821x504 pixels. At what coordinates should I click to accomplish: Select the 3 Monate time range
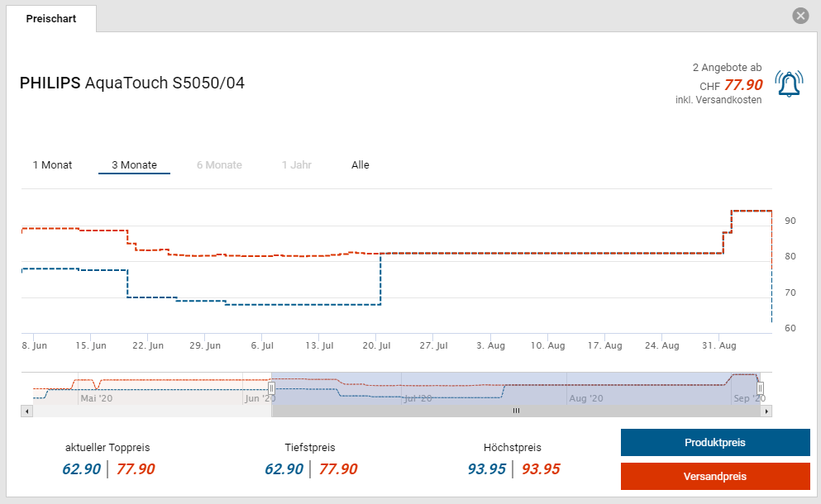(x=134, y=165)
